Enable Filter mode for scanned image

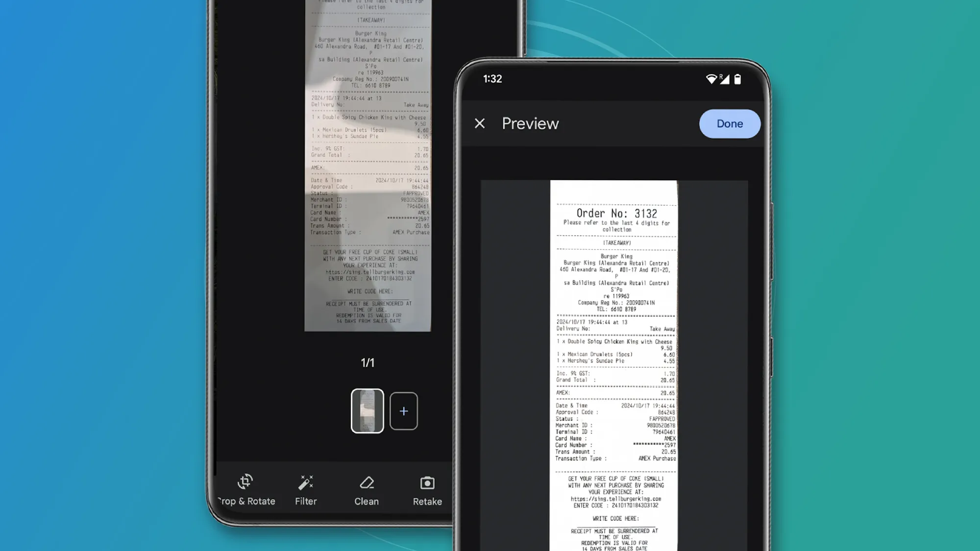coord(306,489)
